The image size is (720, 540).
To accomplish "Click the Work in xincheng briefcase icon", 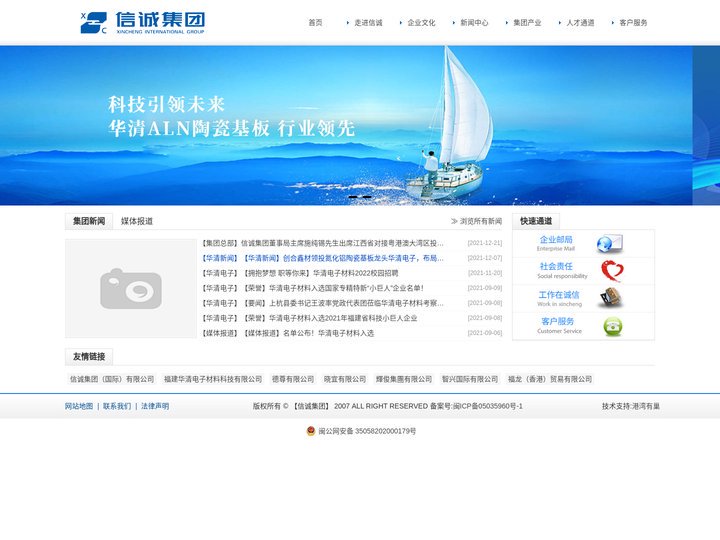I will click(x=611, y=298).
